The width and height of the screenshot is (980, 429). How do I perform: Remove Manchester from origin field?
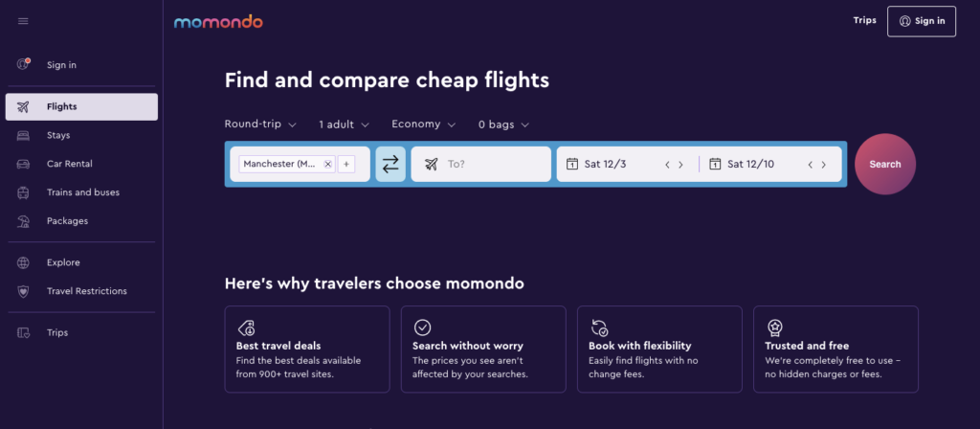click(327, 164)
